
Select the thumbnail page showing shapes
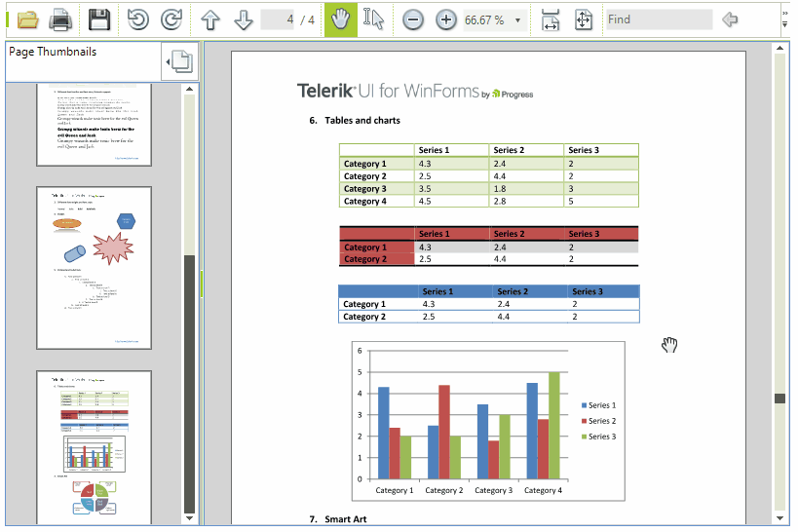point(95,268)
